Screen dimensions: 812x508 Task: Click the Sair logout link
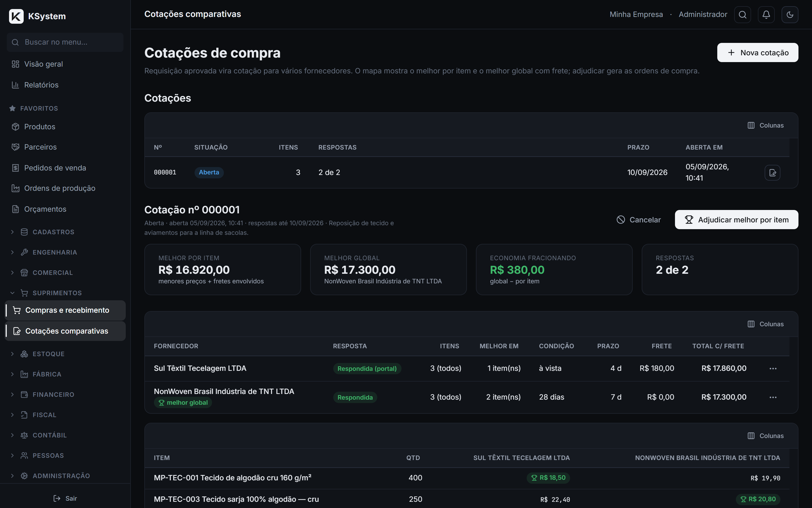click(65, 499)
